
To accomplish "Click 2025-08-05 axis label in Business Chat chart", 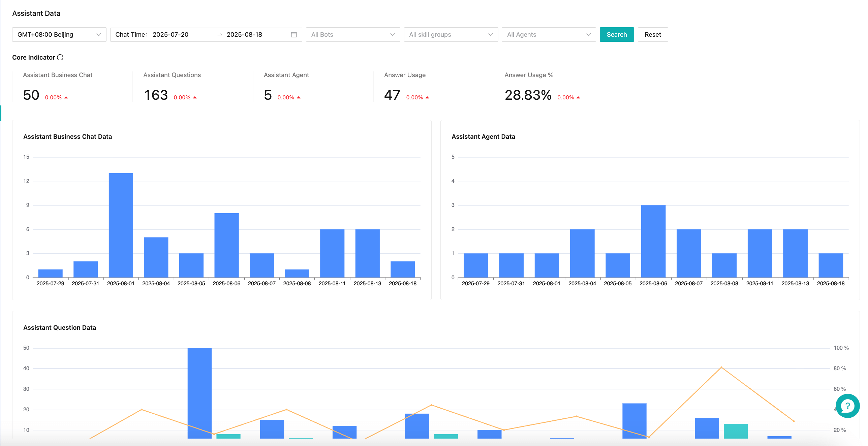I will pos(191,284).
